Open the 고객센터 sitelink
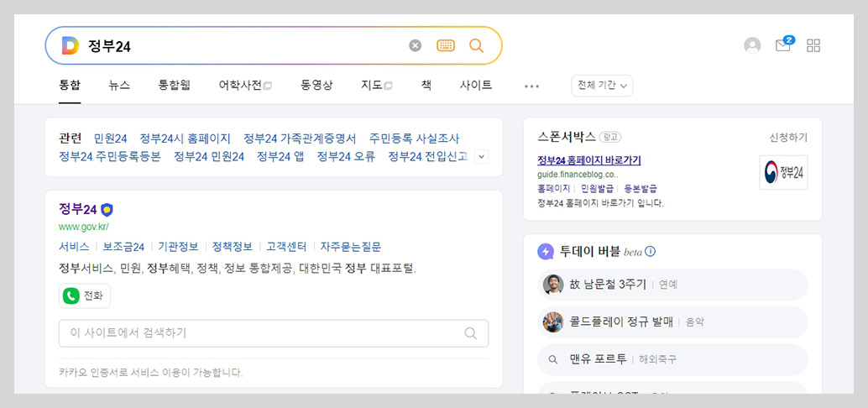 (x=286, y=247)
